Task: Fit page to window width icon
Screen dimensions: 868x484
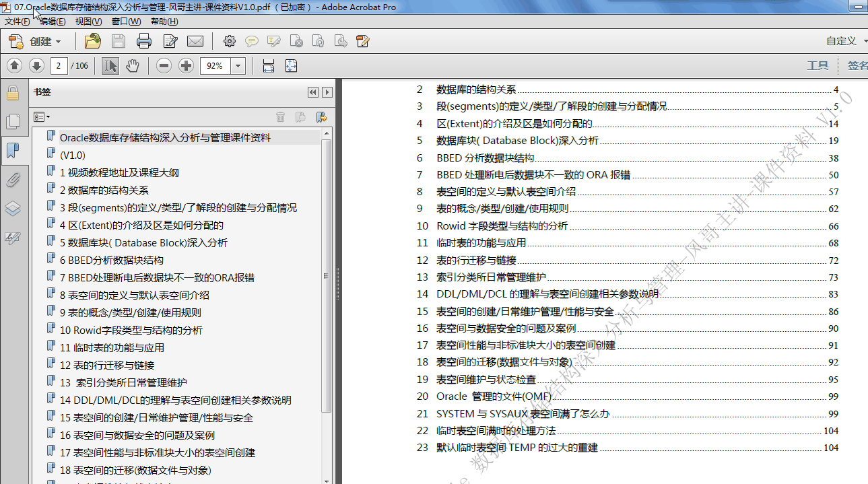Action: click(x=269, y=65)
